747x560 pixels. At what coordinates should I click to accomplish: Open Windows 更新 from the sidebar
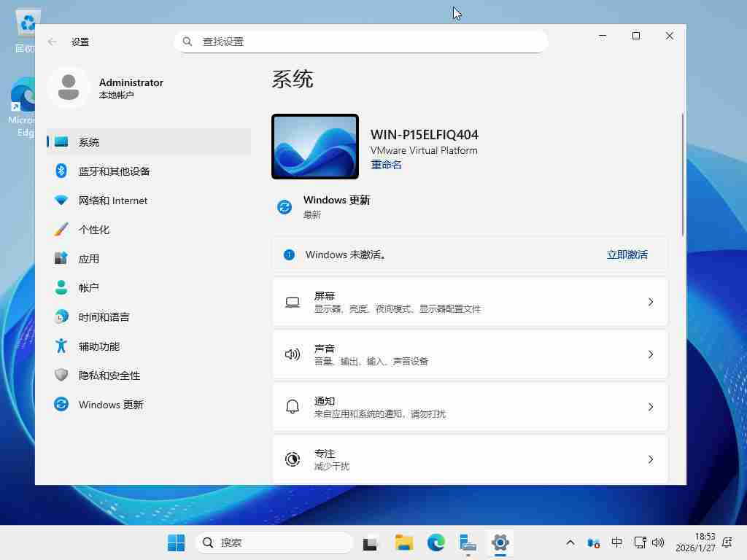(x=111, y=404)
